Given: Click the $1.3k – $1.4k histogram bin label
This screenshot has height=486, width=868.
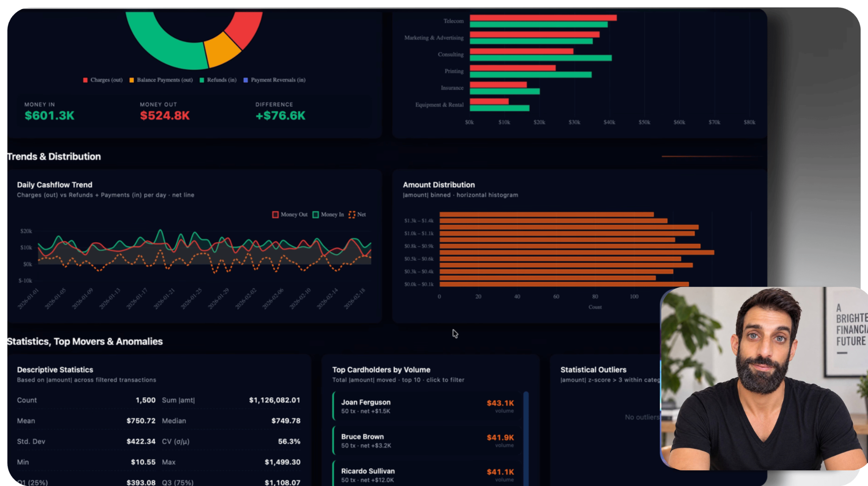Looking at the screenshot, I should click(x=419, y=221).
